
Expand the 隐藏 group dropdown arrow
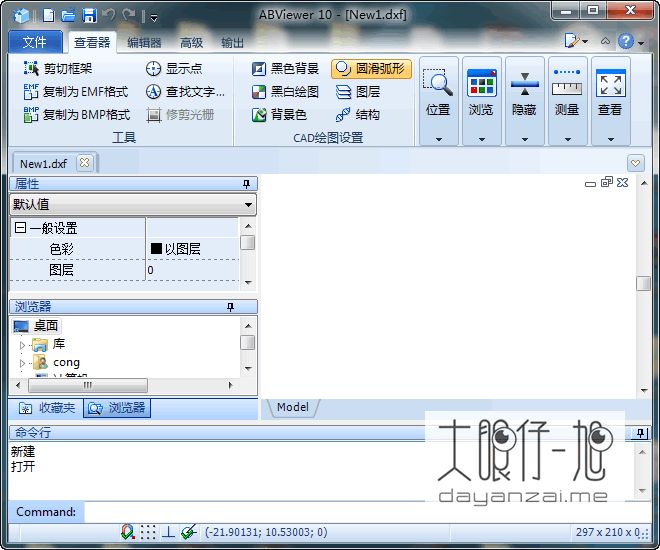click(x=525, y=139)
